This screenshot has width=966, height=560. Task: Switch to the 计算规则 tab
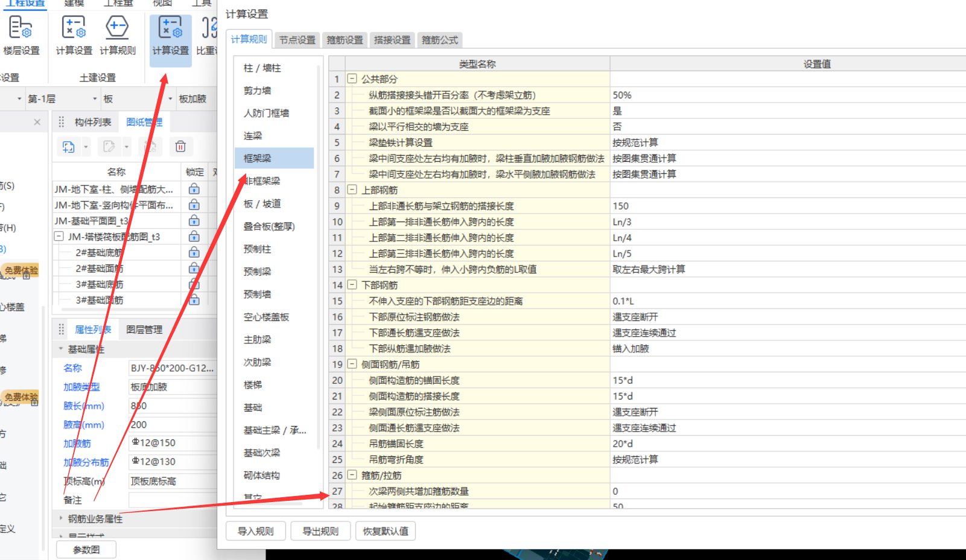(x=249, y=39)
